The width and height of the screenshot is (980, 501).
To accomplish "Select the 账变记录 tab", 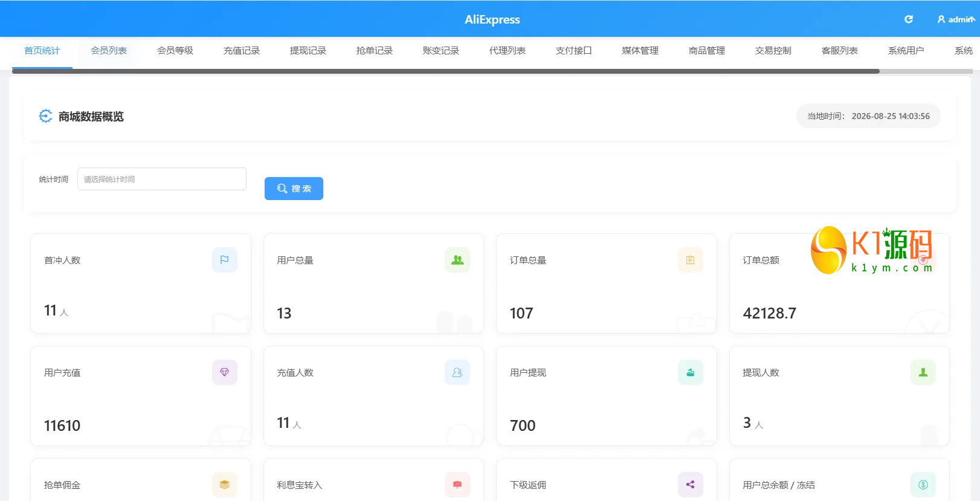I will [441, 51].
